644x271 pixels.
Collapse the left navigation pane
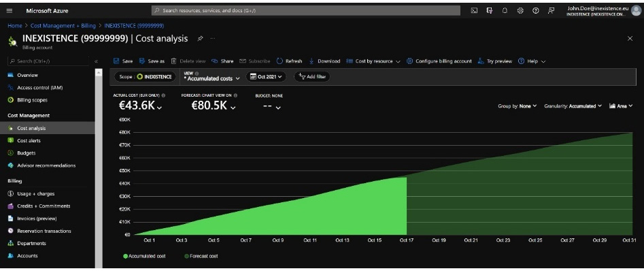96,61
